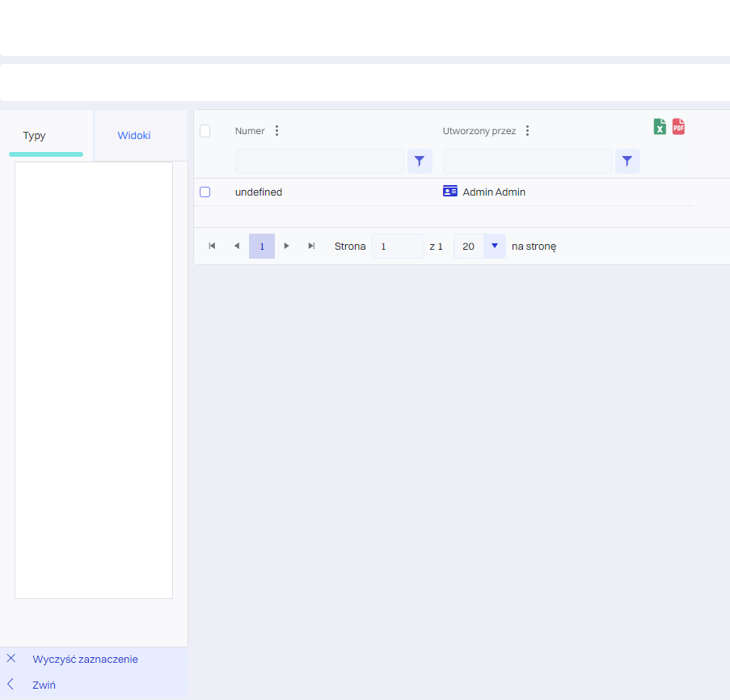Go to the first page

(x=212, y=246)
